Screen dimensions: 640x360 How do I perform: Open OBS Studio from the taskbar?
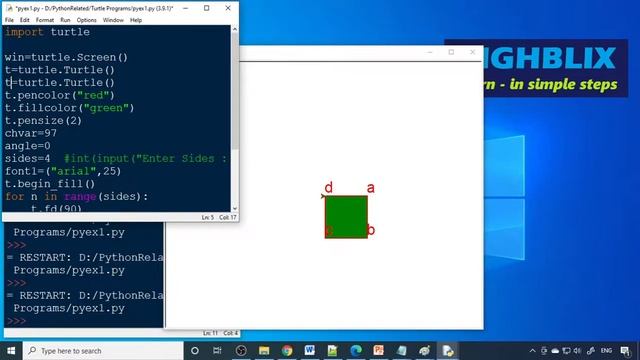241,351
